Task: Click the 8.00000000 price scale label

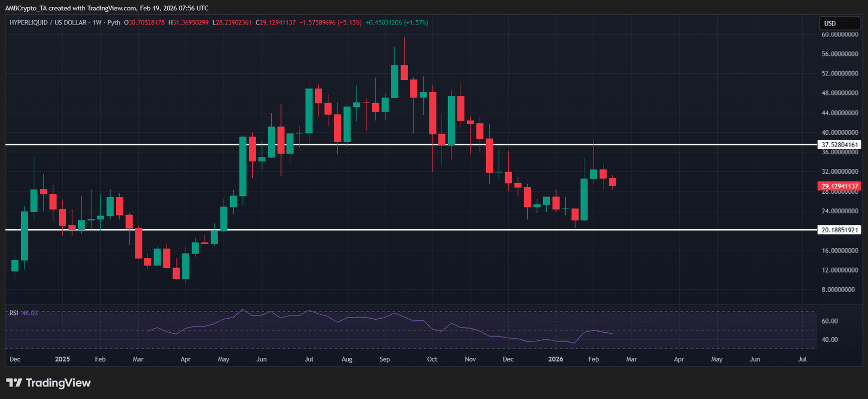Action: point(839,290)
